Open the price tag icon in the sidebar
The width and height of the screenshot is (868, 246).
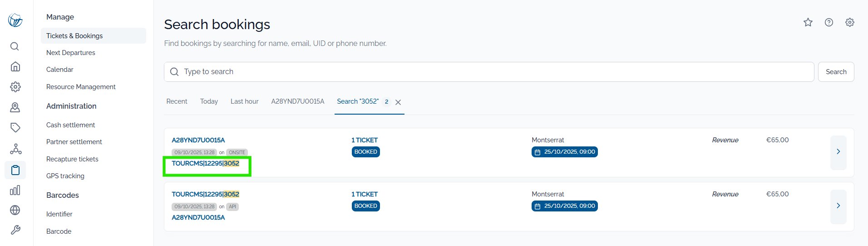15,127
